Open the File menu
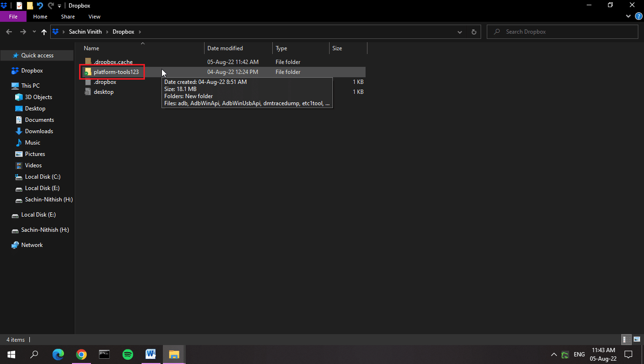 [13, 16]
